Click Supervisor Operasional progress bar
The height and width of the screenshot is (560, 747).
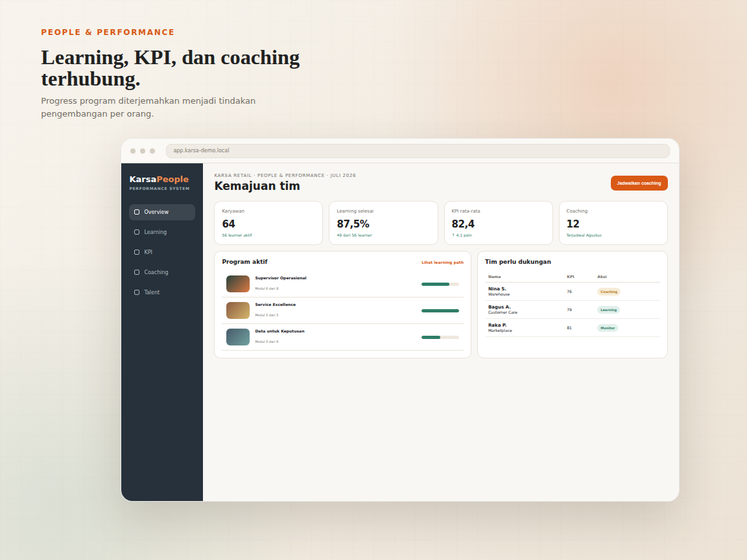tap(440, 285)
